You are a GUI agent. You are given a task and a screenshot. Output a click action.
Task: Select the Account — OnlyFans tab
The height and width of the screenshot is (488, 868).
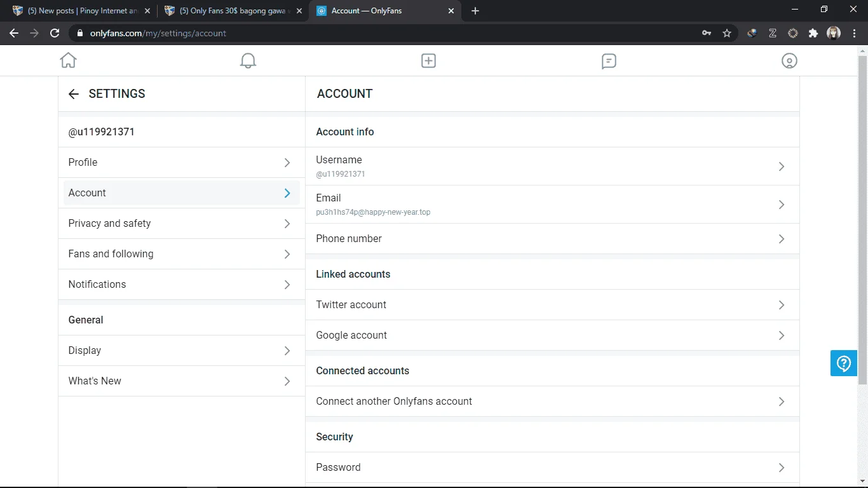click(385, 11)
